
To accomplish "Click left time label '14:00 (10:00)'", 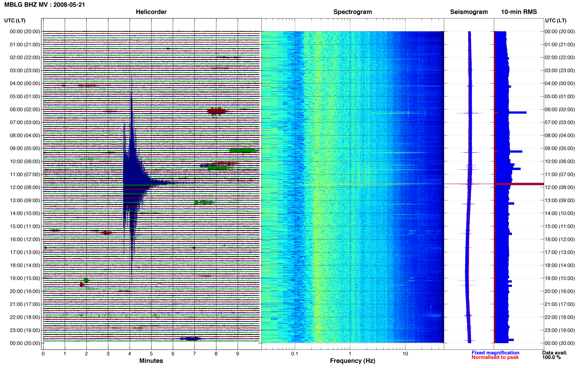I will pyautogui.click(x=25, y=213).
